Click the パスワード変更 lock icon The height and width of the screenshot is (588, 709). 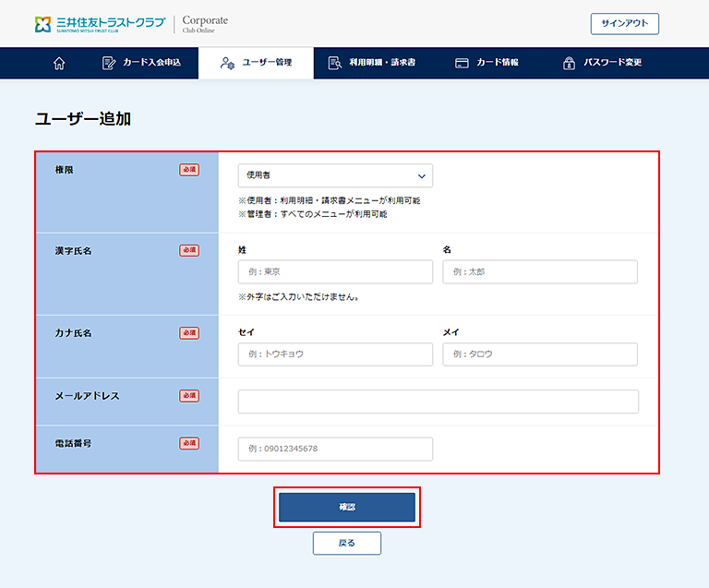coord(569,63)
